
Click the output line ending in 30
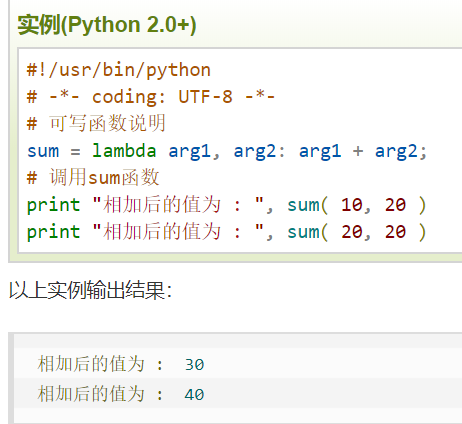121,364
